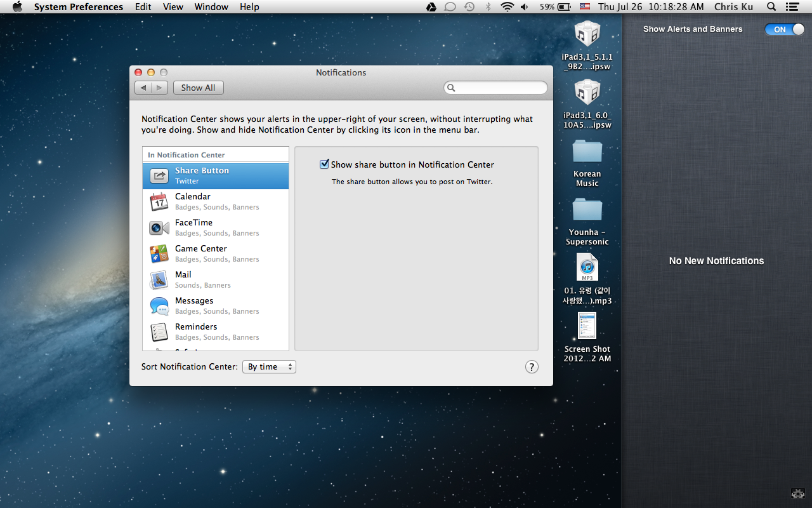Viewport: 812px width, 508px height.
Task: Open the Window menu
Action: click(211, 7)
